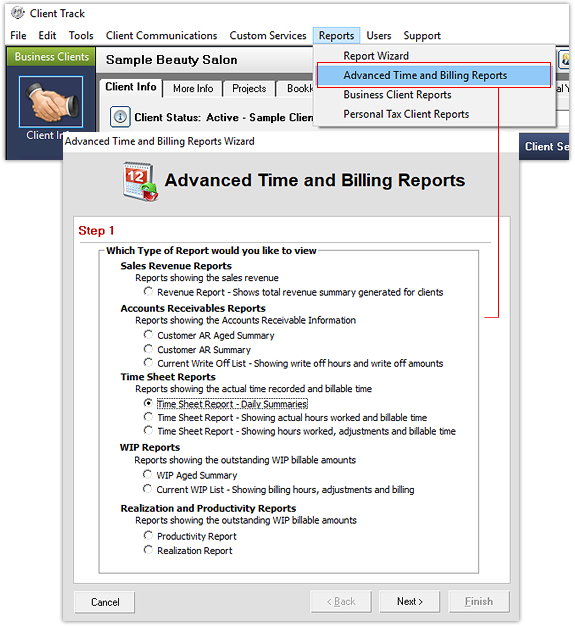Select Realization Report radio button

point(148,550)
